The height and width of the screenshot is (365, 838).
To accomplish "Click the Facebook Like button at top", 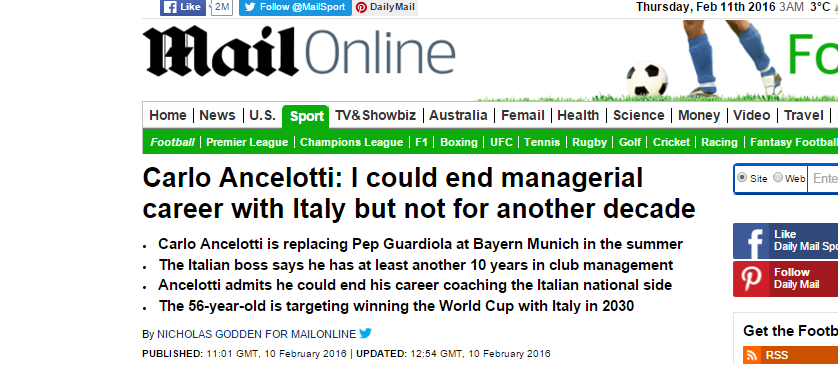I will click(x=182, y=7).
